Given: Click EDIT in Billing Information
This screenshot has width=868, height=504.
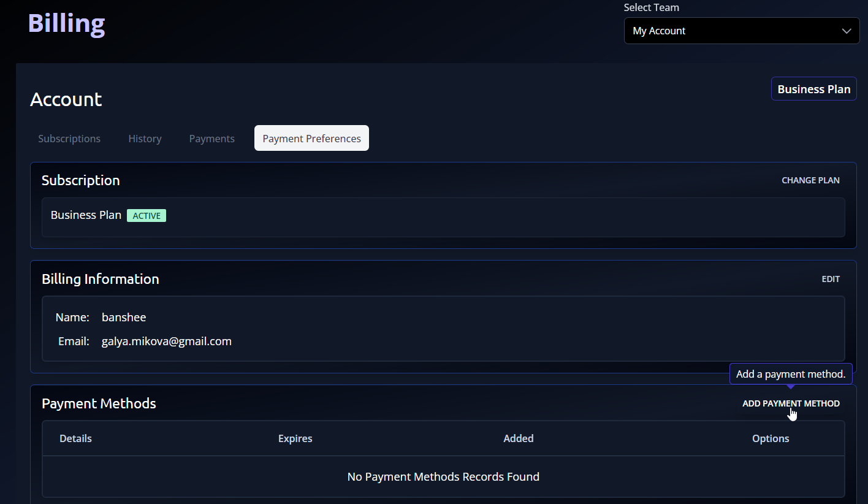Looking at the screenshot, I should tap(831, 279).
